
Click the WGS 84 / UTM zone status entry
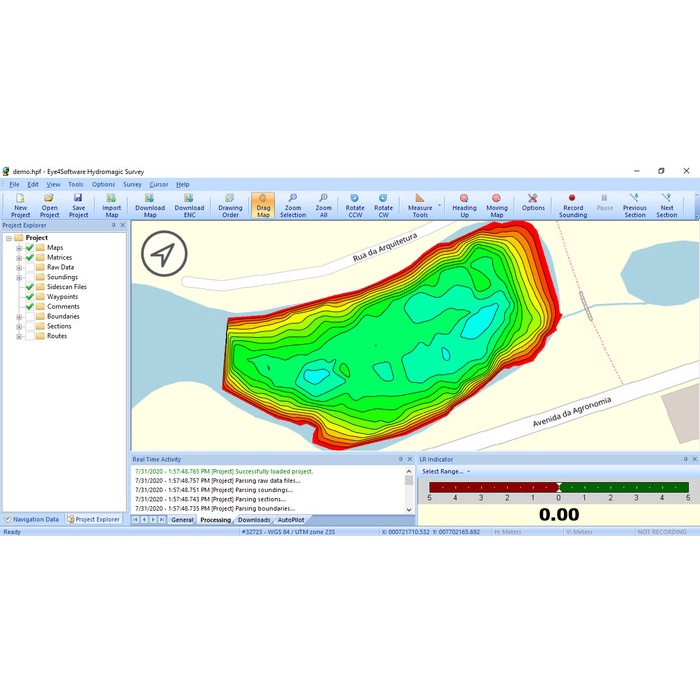coord(288,532)
